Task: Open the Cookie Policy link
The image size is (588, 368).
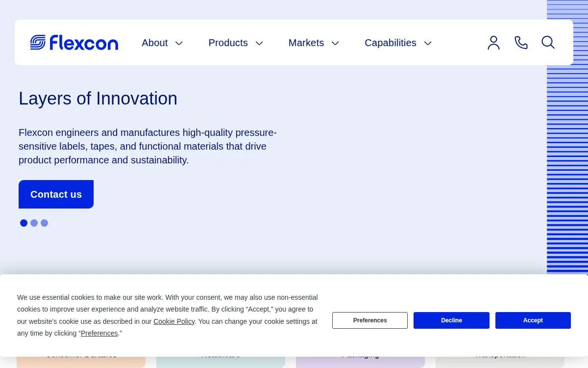Action: coord(174,321)
